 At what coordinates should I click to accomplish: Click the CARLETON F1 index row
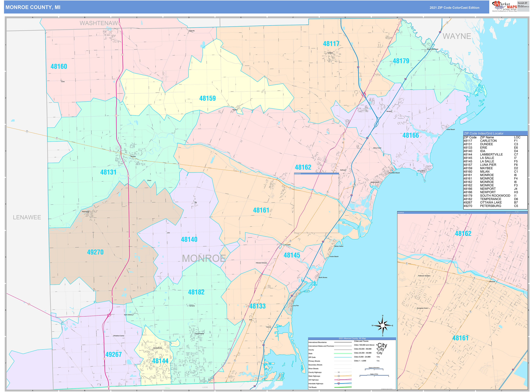[495, 141]
